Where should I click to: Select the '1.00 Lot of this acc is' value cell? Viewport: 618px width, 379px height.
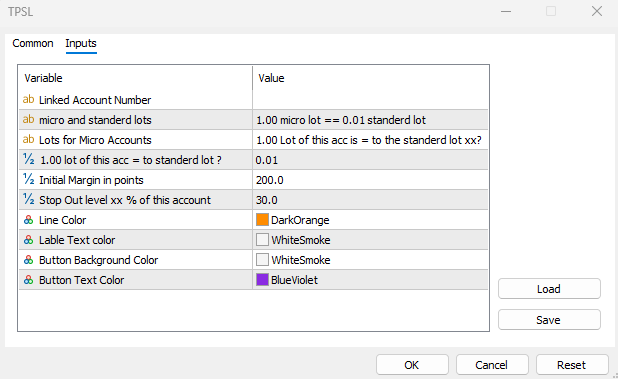[x=370, y=140]
